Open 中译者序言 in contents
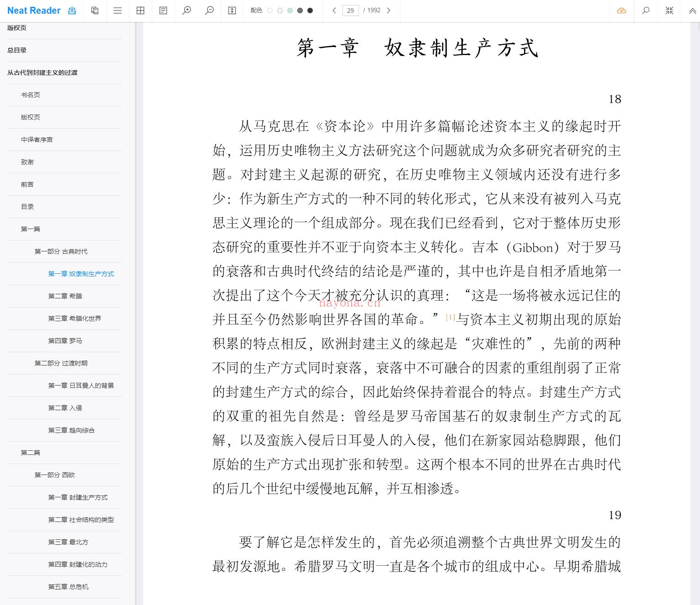 pyautogui.click(x=37, y=140)
